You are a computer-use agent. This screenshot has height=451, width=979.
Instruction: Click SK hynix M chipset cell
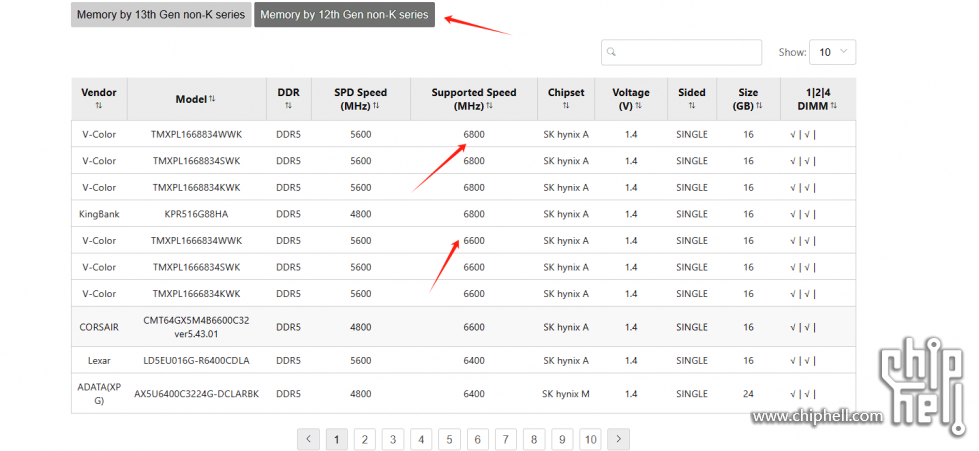pyautogui.click(x=566, y=394)
